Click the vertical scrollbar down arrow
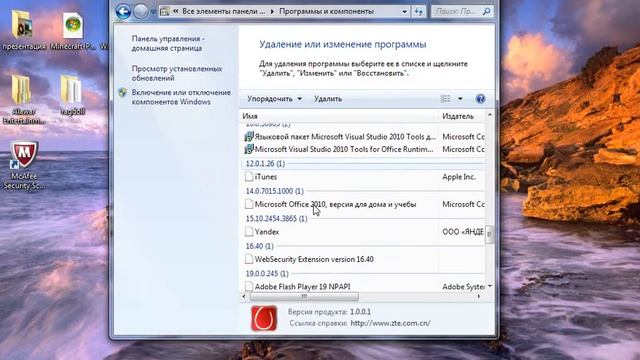 489,287
